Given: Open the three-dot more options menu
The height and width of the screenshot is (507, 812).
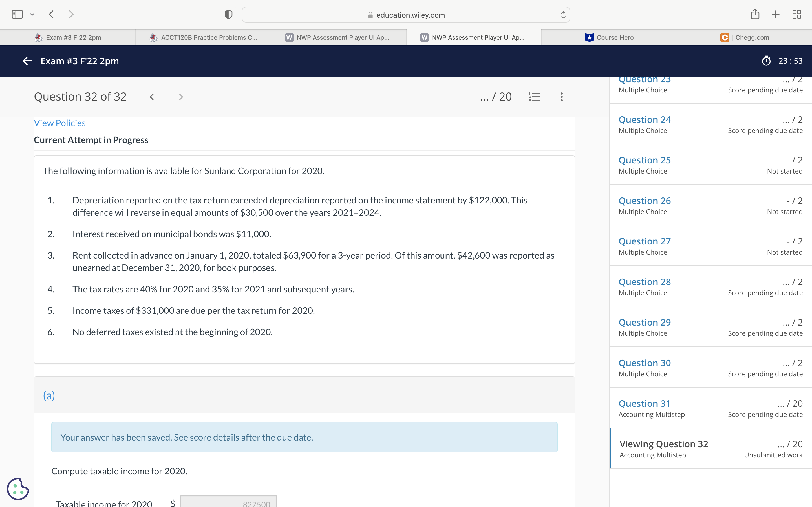Looking at the screenshot, I should tap(561, 97).
